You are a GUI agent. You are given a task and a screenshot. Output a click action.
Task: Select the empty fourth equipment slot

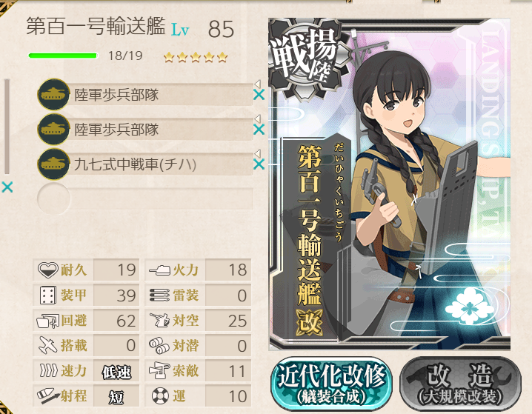[x=145, y=199]
